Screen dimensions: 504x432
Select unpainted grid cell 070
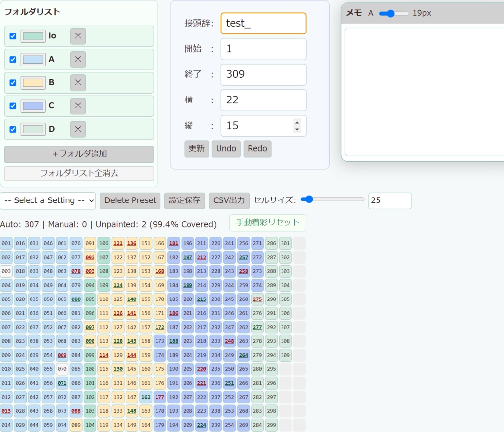click(62, 369)
